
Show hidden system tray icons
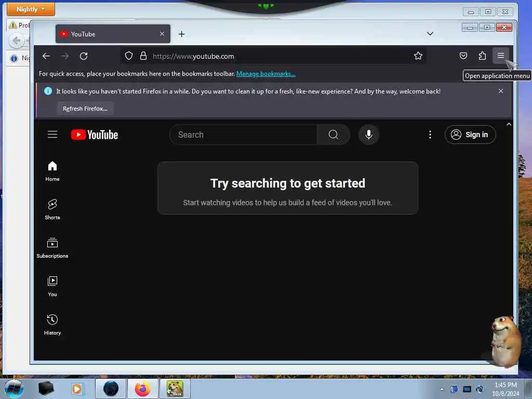442,389
